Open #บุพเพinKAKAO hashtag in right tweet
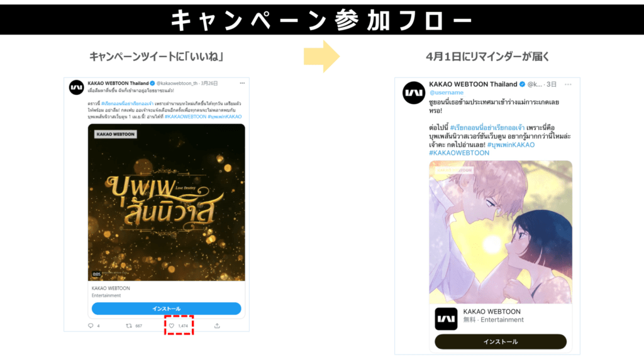 (x=511, y=145)
